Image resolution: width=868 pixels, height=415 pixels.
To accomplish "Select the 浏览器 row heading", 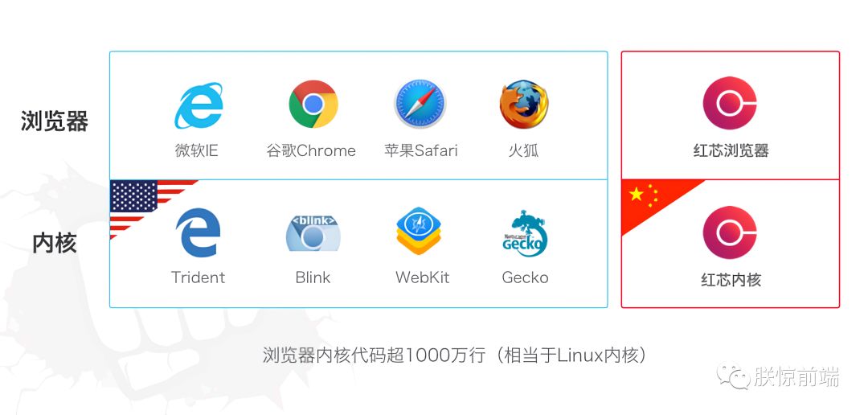I will [x=55, y=121].
